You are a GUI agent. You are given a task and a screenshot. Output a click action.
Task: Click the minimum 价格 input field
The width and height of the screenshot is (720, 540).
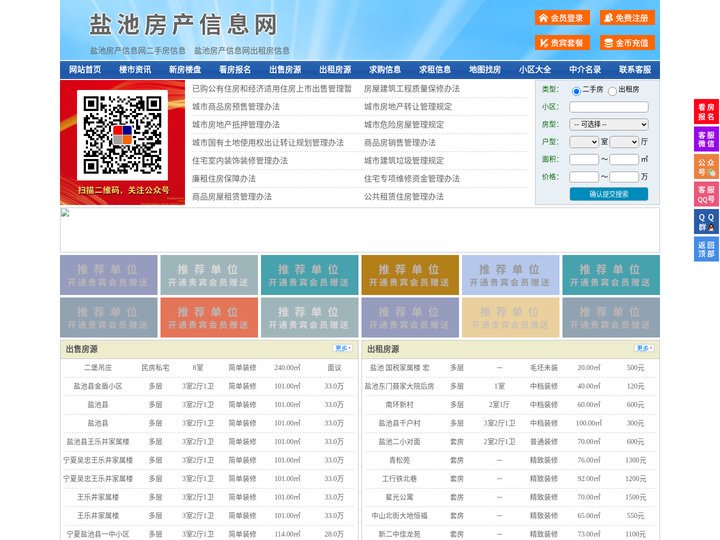[584, 177]
